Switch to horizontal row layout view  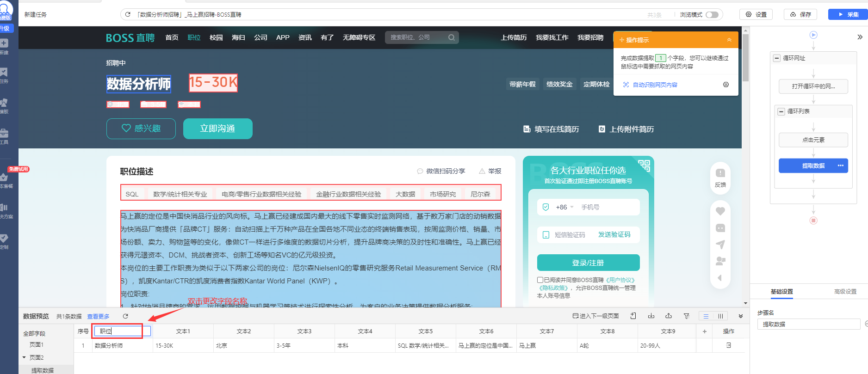coord(706,316)
